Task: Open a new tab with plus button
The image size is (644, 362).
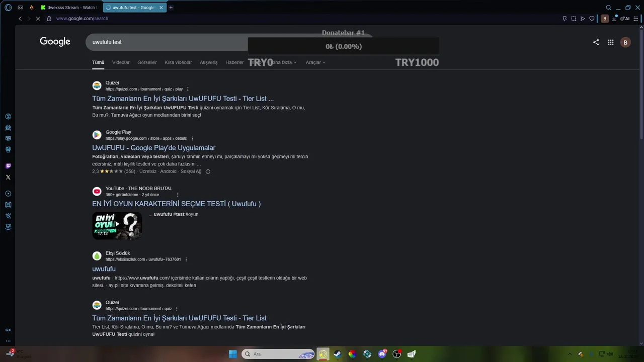Action: tap(171, 8)
